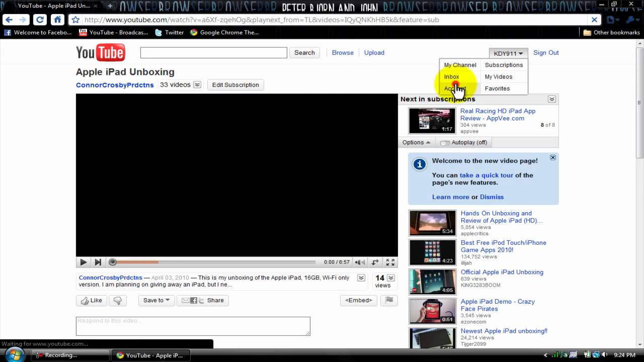
Task: Close the welcome info box
Action: point(552,158)
